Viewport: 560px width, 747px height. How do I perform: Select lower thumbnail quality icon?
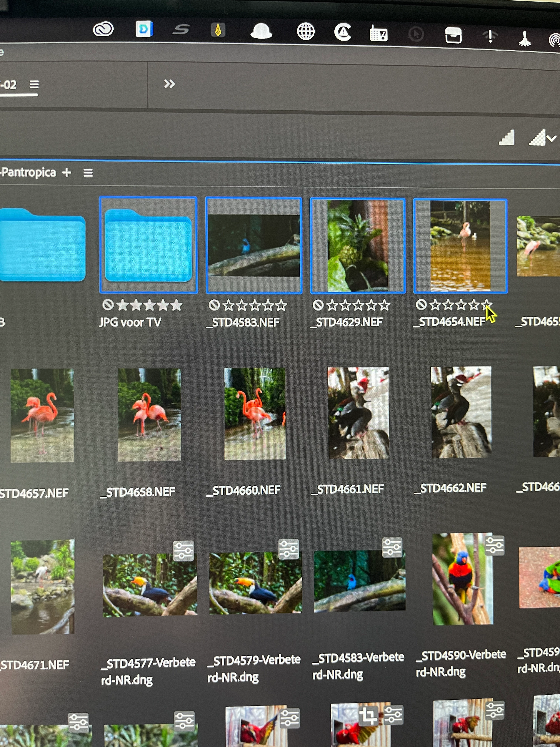(x=506, y=138)
